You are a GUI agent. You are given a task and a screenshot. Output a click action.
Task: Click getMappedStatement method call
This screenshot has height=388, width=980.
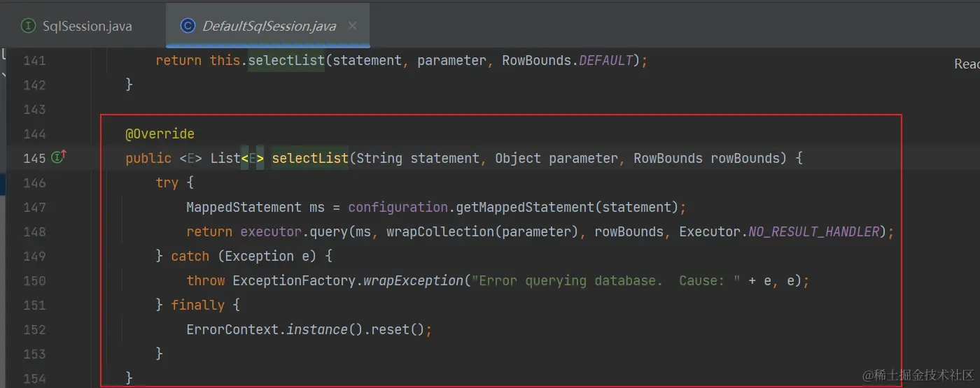525,208
